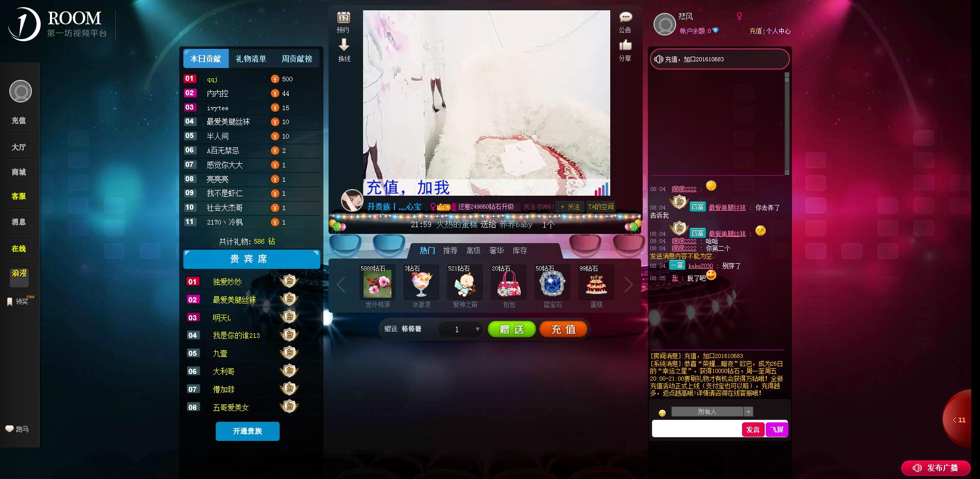This screenshot has width=980, height=479.
Task: Click the 跑马 heart icon
Action: point(9,429)
